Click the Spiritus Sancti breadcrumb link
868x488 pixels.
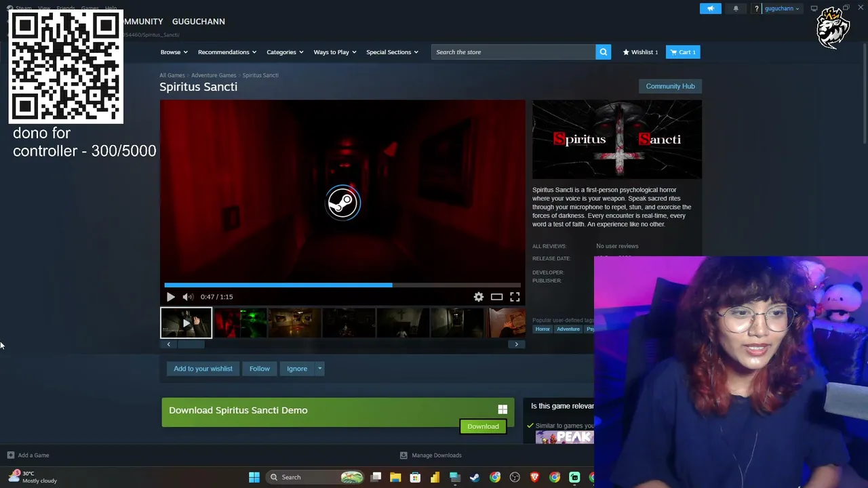click(260, 75)
